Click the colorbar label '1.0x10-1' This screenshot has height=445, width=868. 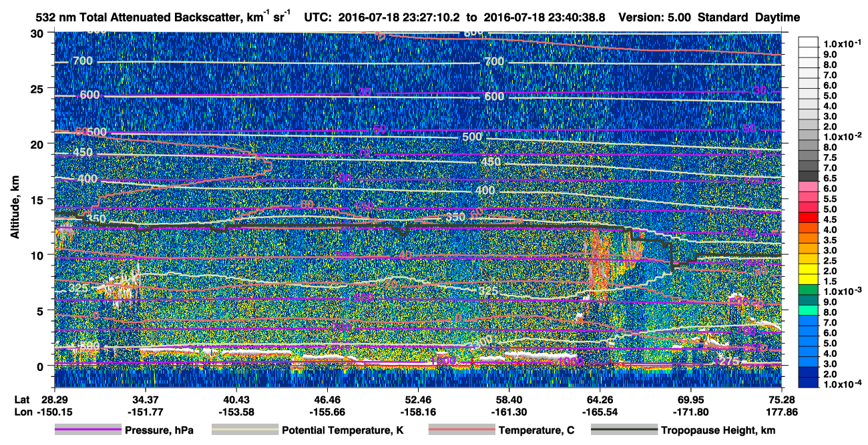842,43
